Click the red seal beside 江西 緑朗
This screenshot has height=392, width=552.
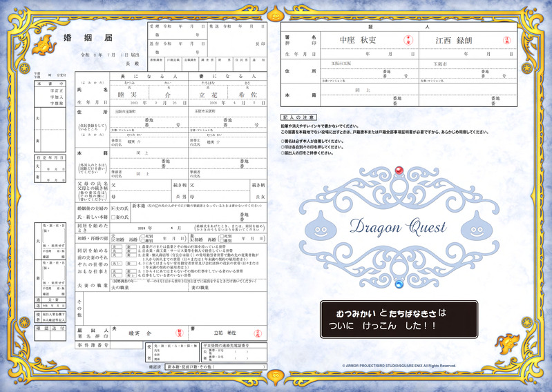pyautogui.click(x=506, y=41)
